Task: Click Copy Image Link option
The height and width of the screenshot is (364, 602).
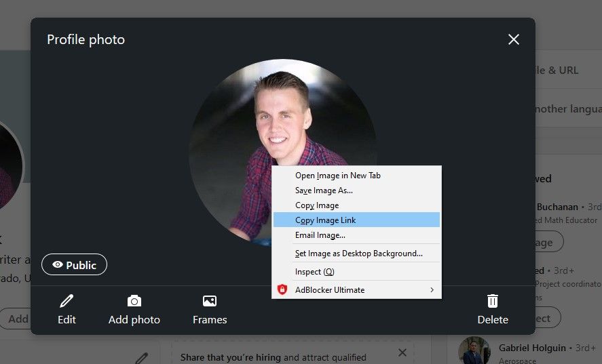Action: click(x=325, y=220)
